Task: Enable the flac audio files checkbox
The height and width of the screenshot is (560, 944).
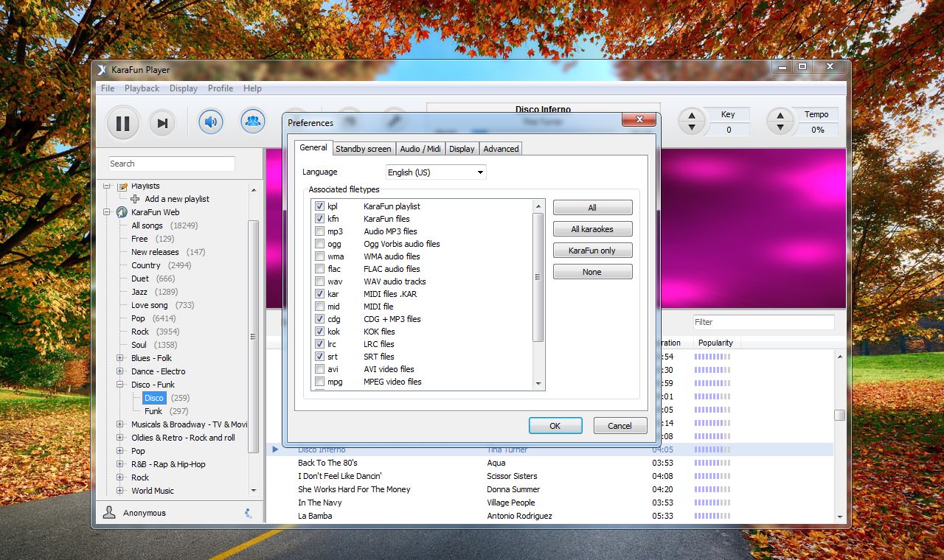Action: 319,269
